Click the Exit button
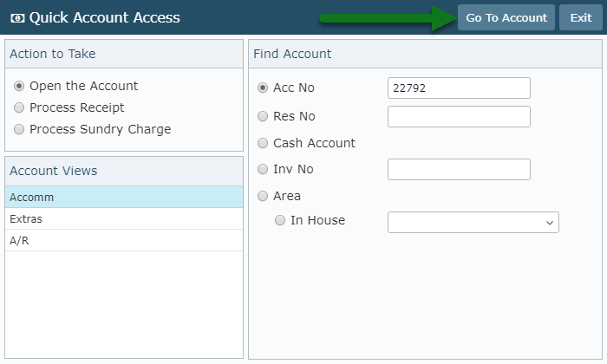The height and width of the screenshot is (364, 607). click(581, 18)
